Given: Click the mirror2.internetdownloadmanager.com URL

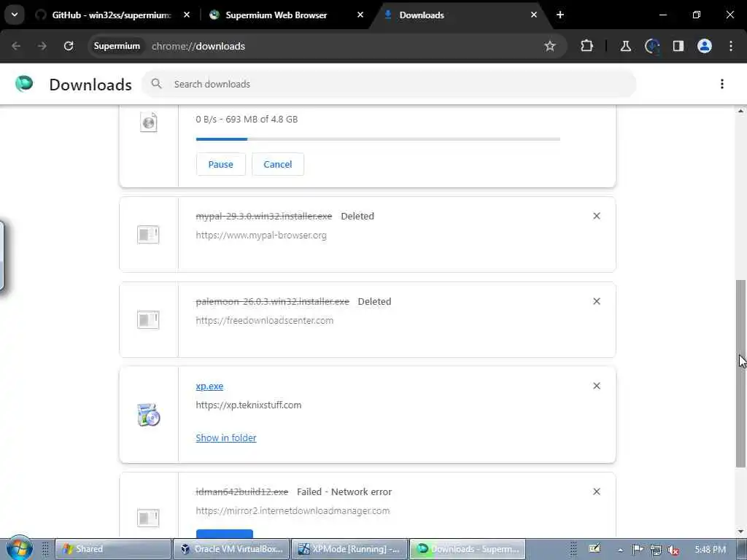Looking at the screenshot, I should tap(293, 511).
